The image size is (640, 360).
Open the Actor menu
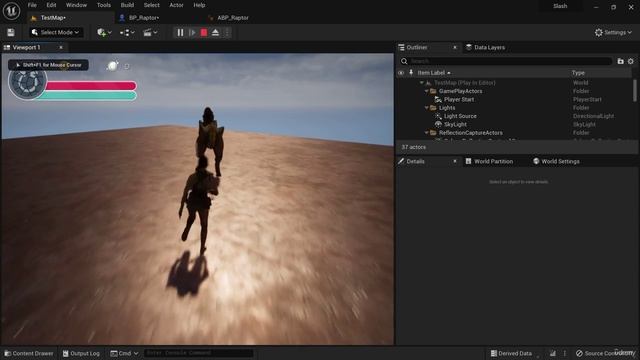pos(176,5)
